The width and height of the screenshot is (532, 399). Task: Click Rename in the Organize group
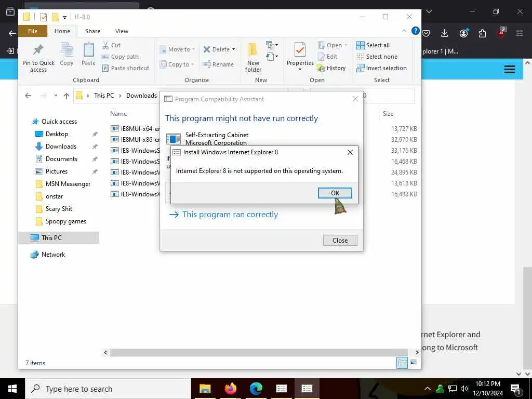click(x=218, y=64)
